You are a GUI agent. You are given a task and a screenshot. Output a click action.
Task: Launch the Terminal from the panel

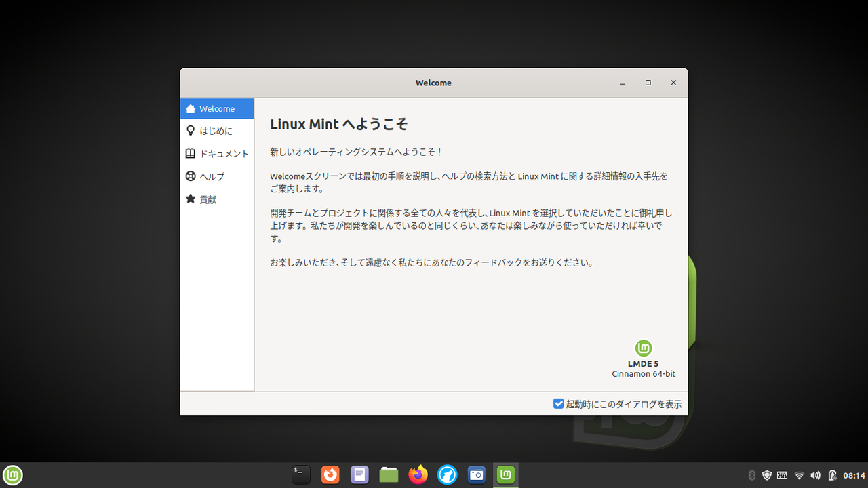coord(301,475)
